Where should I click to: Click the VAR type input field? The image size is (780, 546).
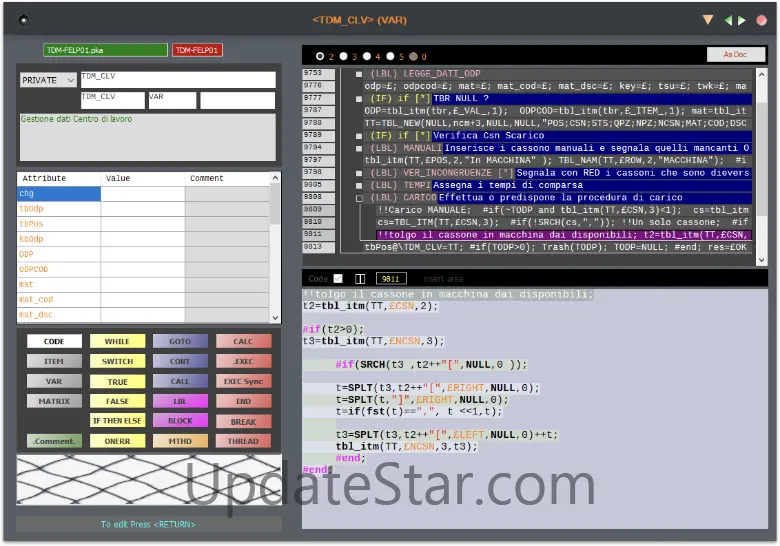tap(172, 100)
